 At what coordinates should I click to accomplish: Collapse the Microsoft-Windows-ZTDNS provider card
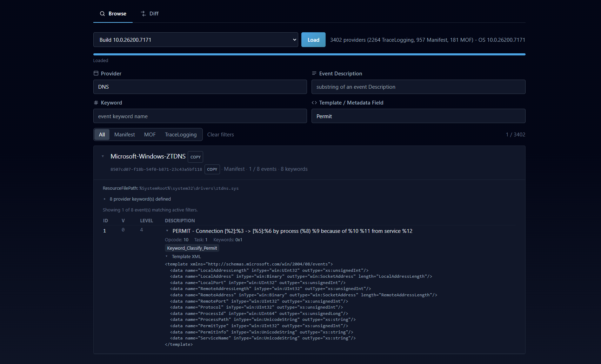[x=103, y=156]
